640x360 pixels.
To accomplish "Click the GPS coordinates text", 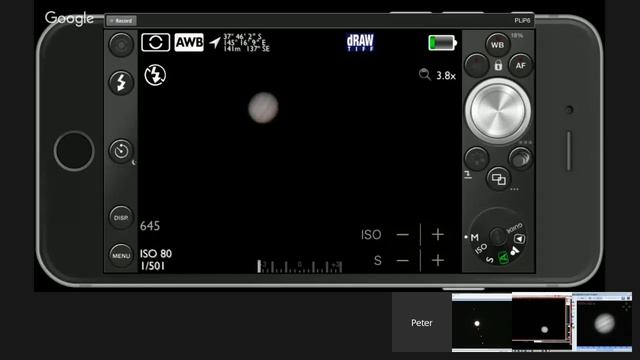I will click(247, 42).
